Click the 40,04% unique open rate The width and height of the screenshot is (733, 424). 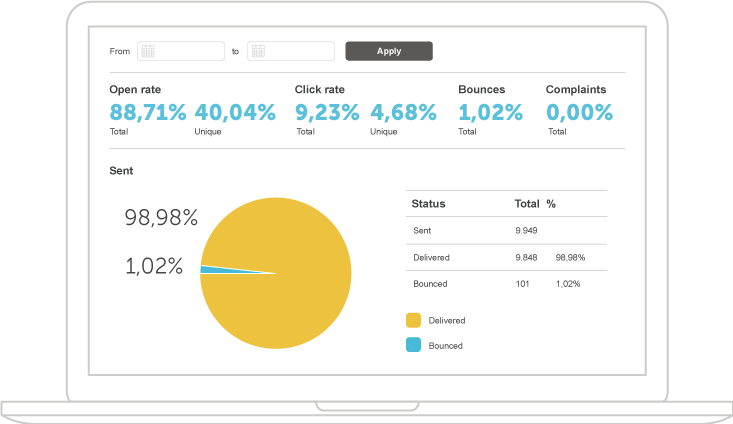pyautogui.click(x=235, y=112)
